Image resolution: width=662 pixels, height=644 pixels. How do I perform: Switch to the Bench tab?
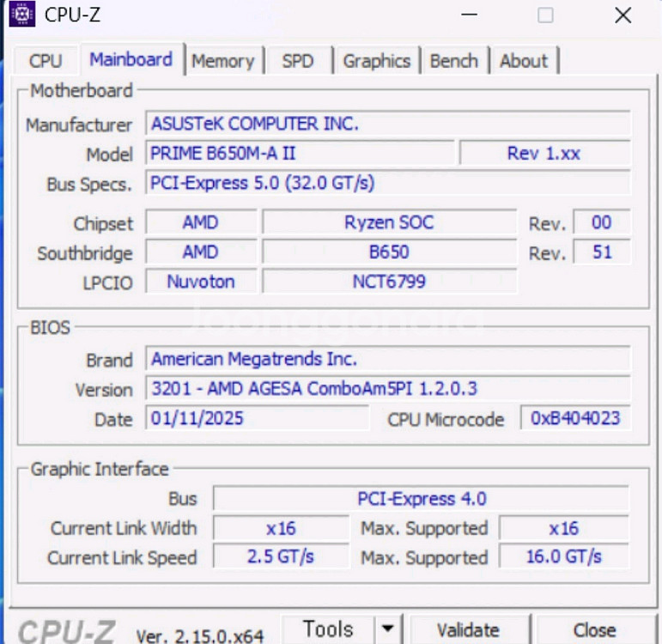(x=454, y=61)
